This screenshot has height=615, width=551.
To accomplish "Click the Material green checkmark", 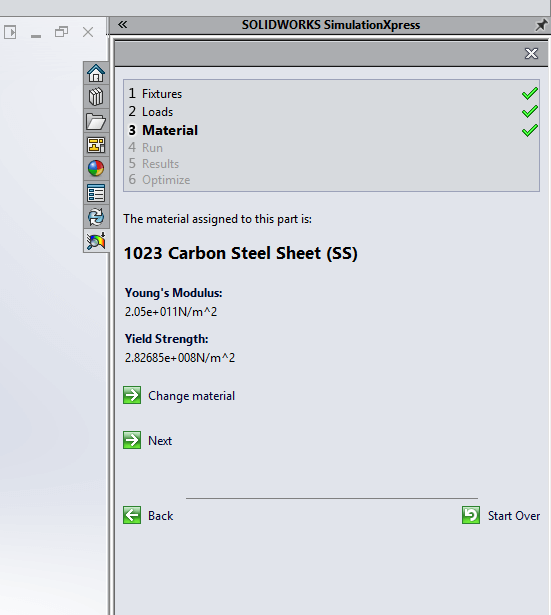I will coord(530,130).
